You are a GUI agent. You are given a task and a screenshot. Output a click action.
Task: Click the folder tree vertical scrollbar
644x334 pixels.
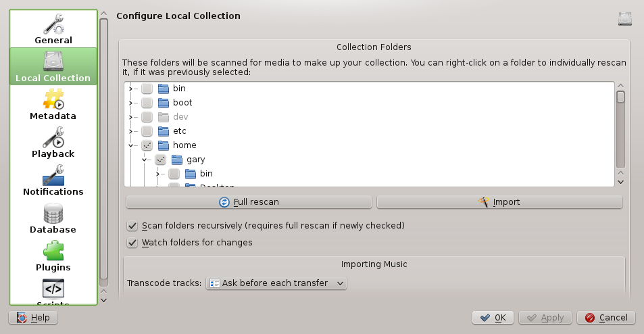(620, 134)
